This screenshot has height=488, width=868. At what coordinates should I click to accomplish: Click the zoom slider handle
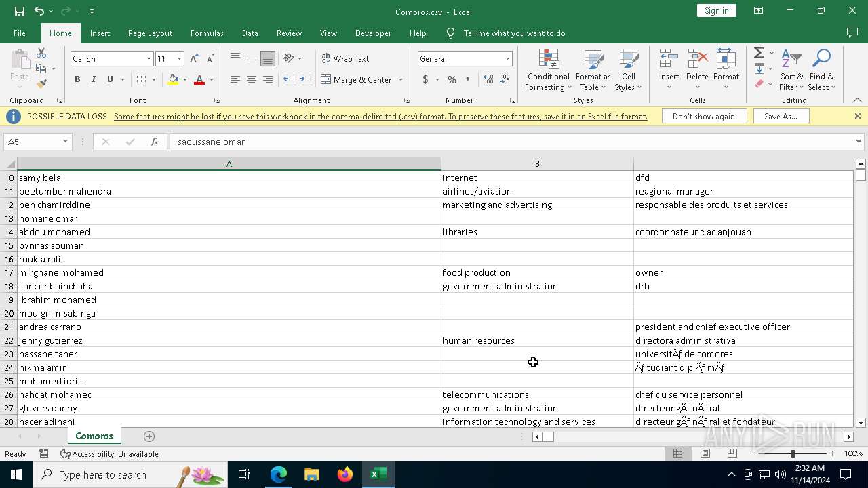click(x=792, y=453)
